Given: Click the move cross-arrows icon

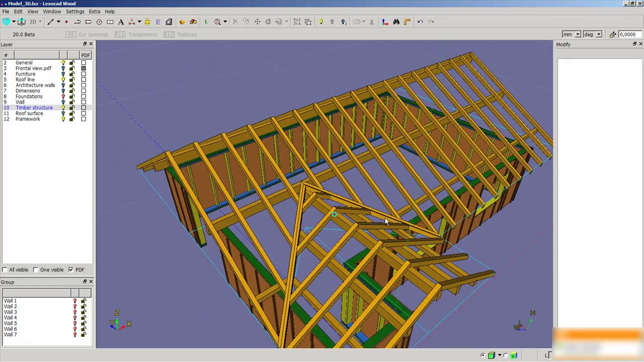Looking at the screenshot, I should coord(257,22).
